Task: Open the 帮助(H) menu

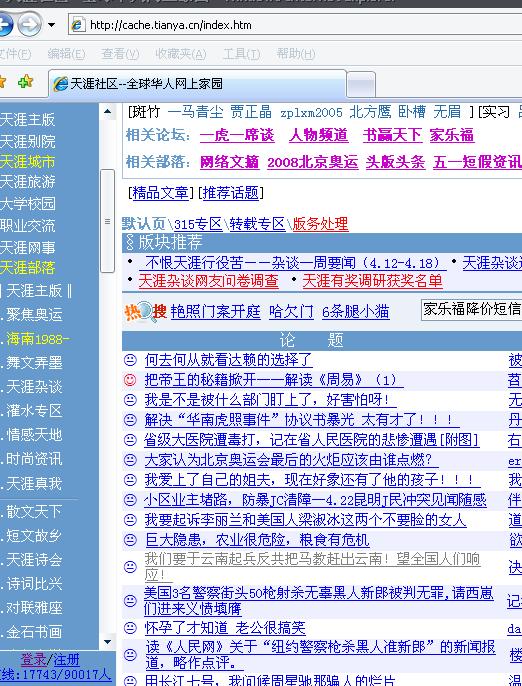Action: (x=296, y=54)
